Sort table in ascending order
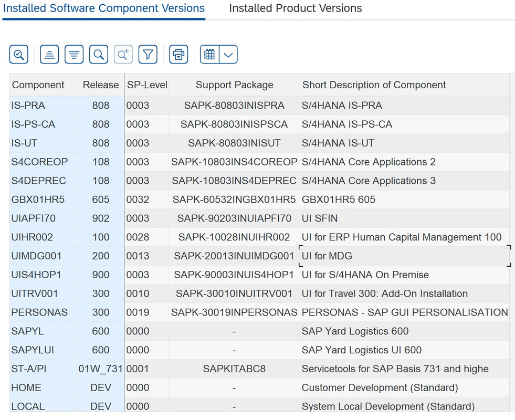Viewport: 515px width, 420px height. (49, 54)
